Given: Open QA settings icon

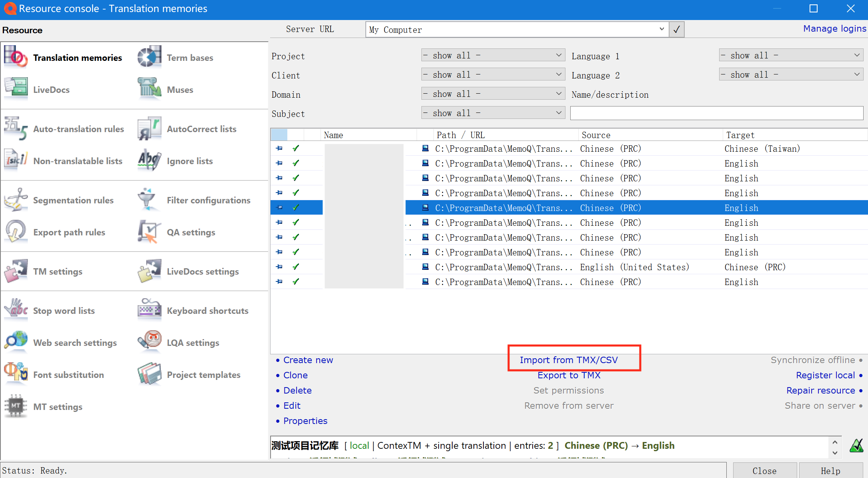Looking at the screenshot, I should [149, 232].
